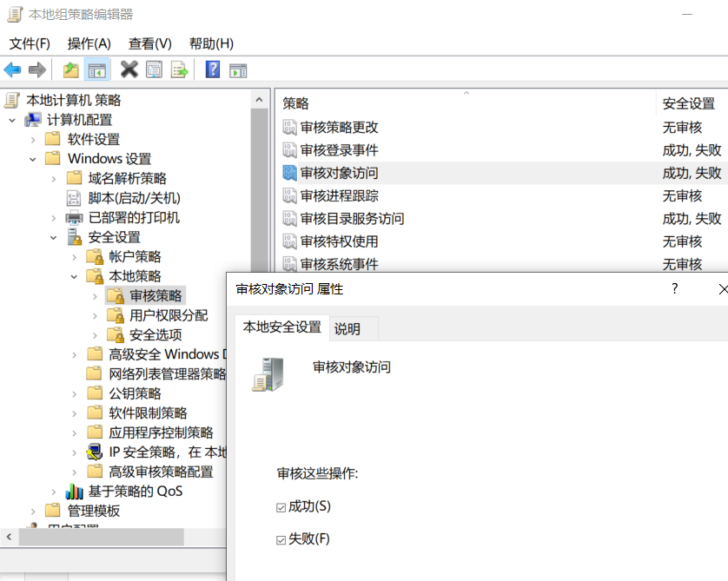Open the 帮助(H) menu
Image resolution: width=728 pixels, height=581 pixels.
tap(211, 43)
